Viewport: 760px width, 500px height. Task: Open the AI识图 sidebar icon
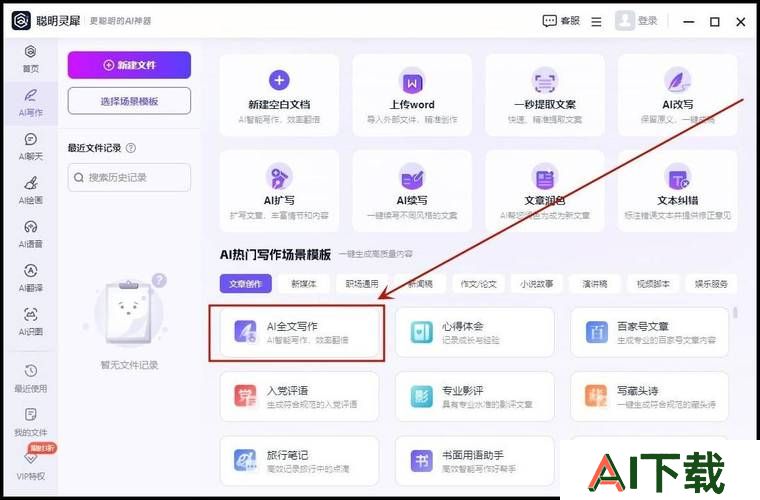coord(31,314)
